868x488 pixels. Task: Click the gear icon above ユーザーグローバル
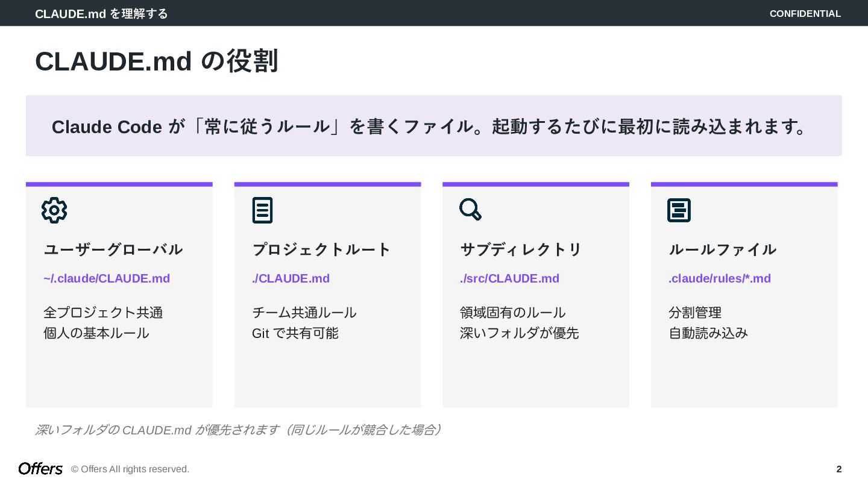tap(54, 210)
